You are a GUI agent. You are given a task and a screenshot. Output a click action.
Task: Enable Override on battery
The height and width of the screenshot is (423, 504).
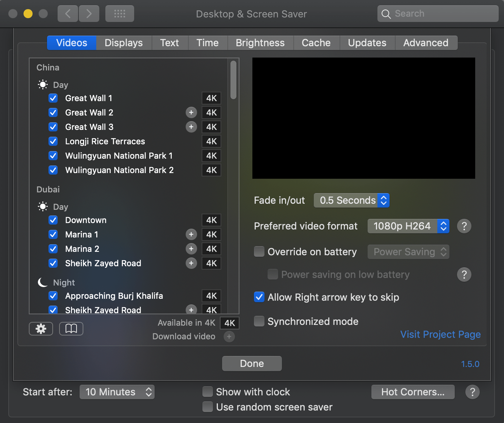tap(259, 251)
